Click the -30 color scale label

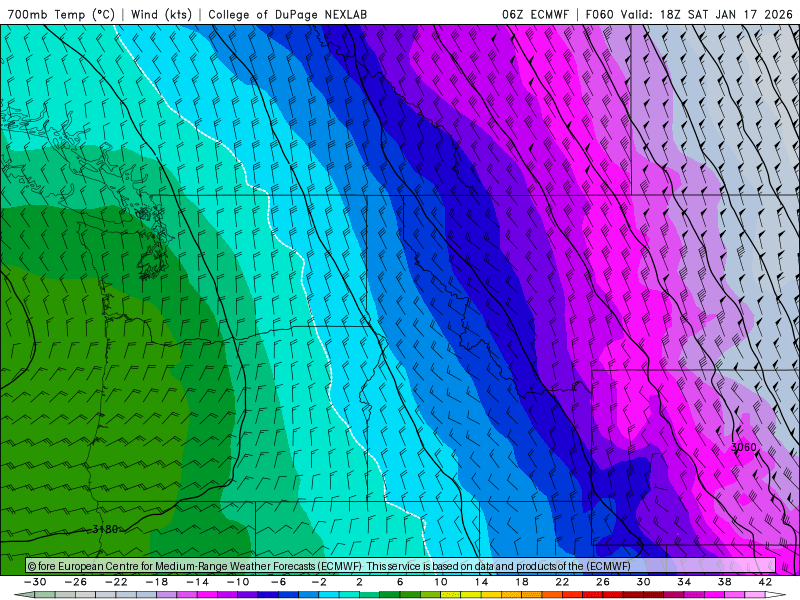[x=35, y=582]
